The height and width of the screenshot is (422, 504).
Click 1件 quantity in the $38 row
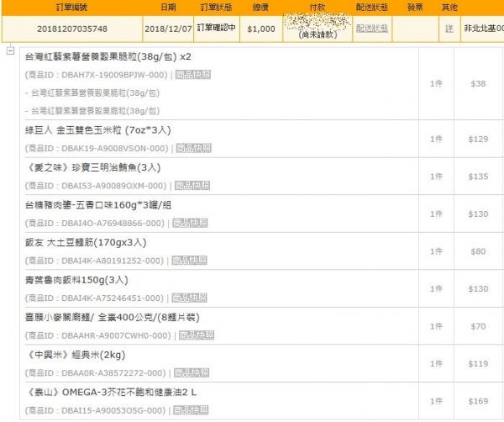(x=436, y=83)
